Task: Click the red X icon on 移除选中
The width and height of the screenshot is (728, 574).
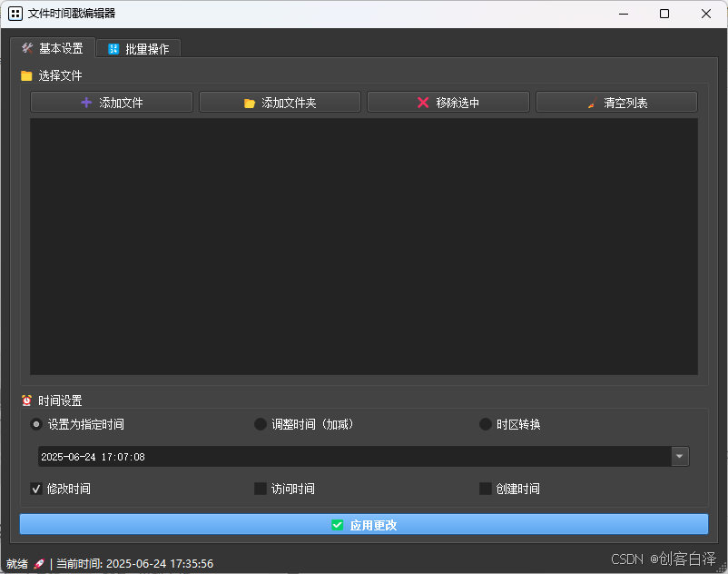Action: [x=423, y=103]
